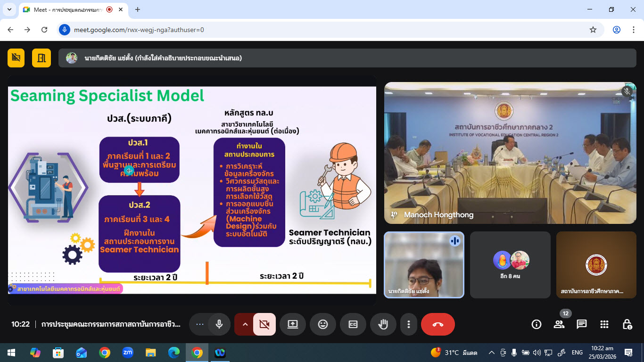Image resolution: width=644 pixels, height=362 pixels.
Task: Toggle the microphone mute button
Action: 219,324
